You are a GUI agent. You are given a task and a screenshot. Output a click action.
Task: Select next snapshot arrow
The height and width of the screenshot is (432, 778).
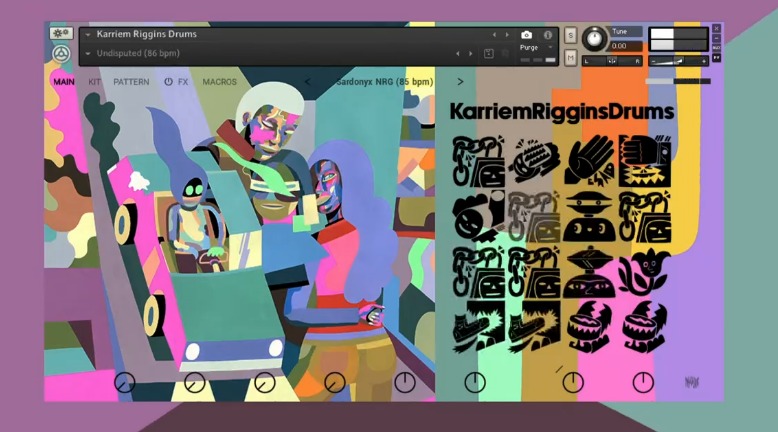click(470, 54)
